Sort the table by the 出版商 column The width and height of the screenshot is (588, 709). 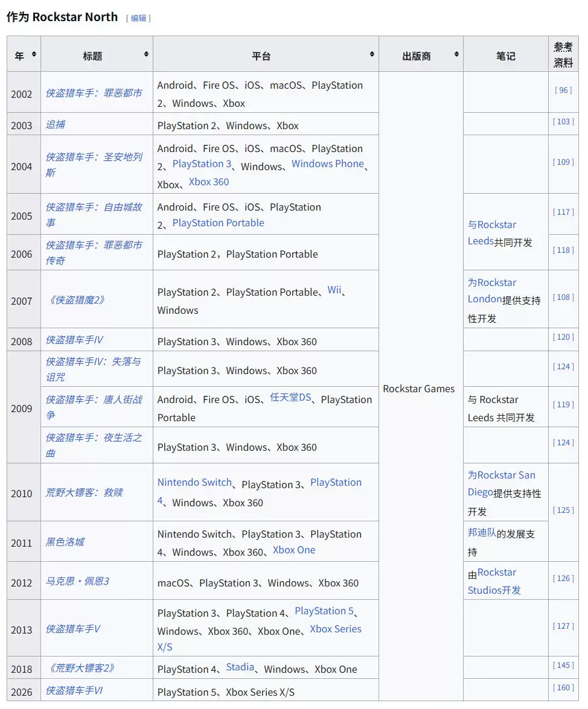456,53
